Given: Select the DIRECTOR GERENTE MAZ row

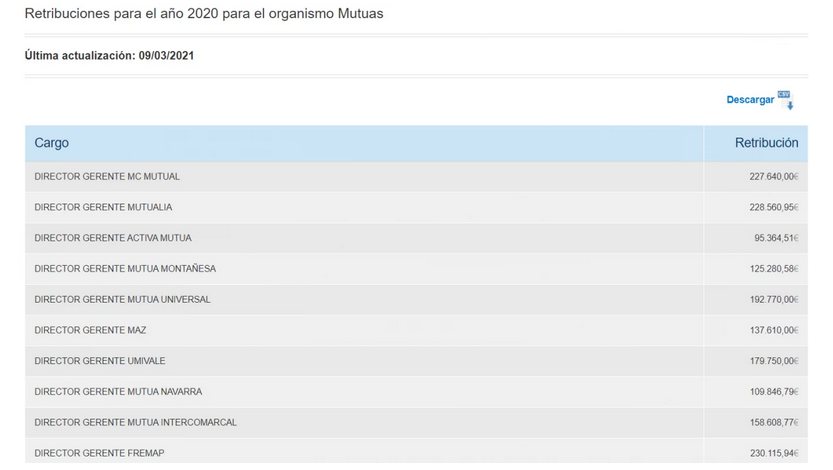Looking at the screenshot, I should pos(416,330).
